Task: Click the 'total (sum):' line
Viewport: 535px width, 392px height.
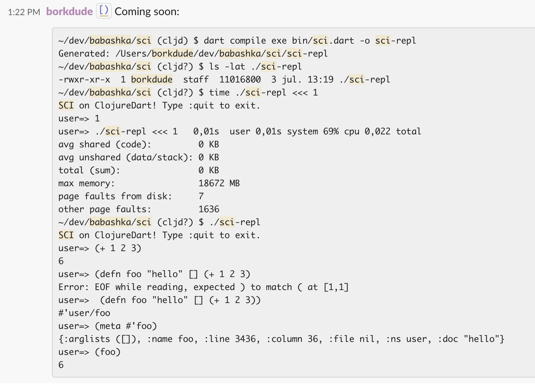Action: tap(139, 170)
